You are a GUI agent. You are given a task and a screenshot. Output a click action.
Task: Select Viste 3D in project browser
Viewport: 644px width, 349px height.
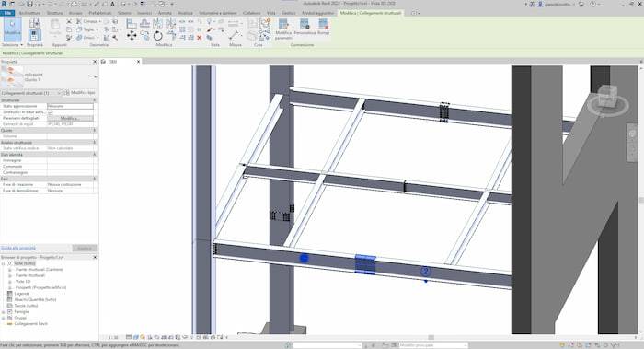point(23,282)
